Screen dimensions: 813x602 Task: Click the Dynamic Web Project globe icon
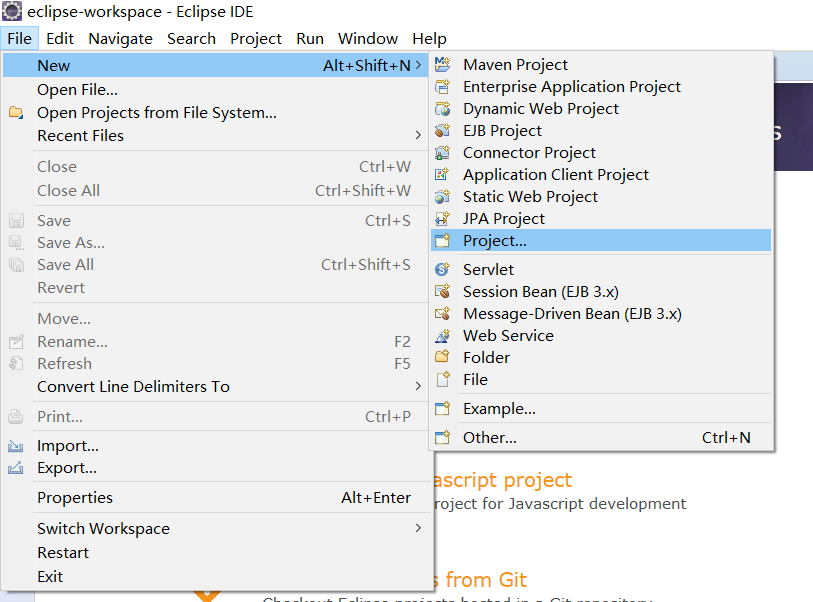coord(442,108)
